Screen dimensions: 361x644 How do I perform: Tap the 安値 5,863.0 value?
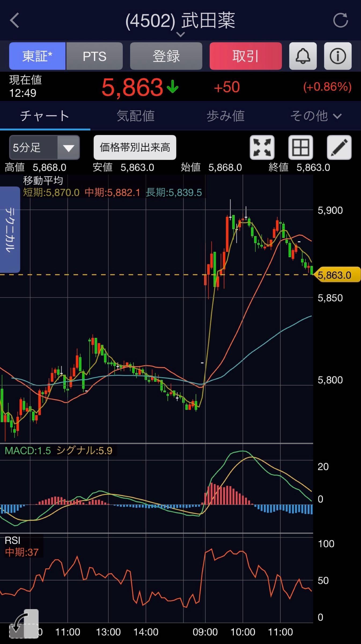[123, 167]
